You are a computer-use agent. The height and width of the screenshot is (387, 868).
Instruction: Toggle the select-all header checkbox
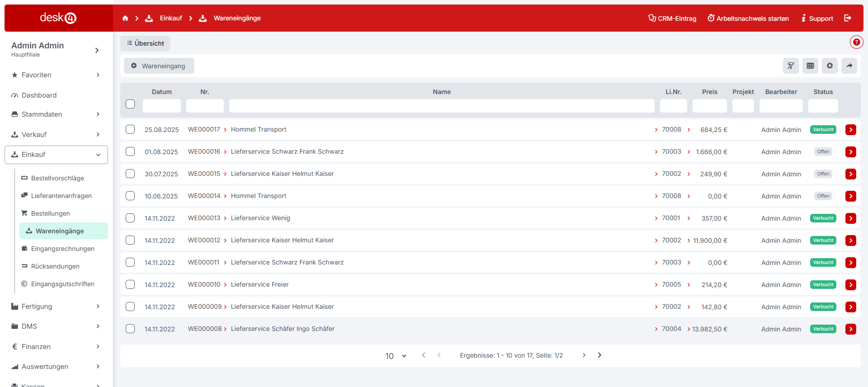pyautogui.click(x=130, y=104)
